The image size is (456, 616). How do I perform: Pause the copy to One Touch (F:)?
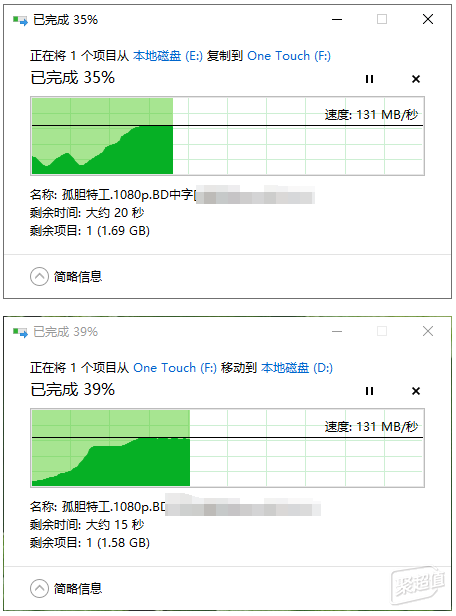pos(369,79)
